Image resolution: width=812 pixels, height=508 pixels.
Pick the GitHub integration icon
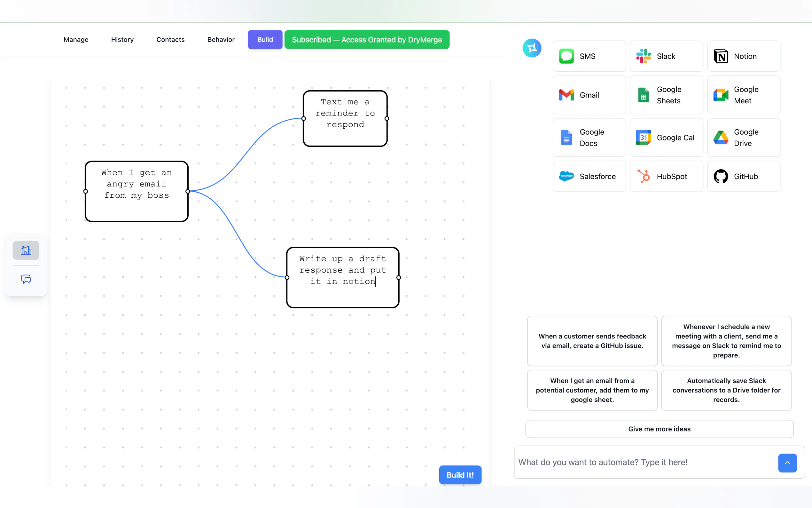tap(720, 176)
